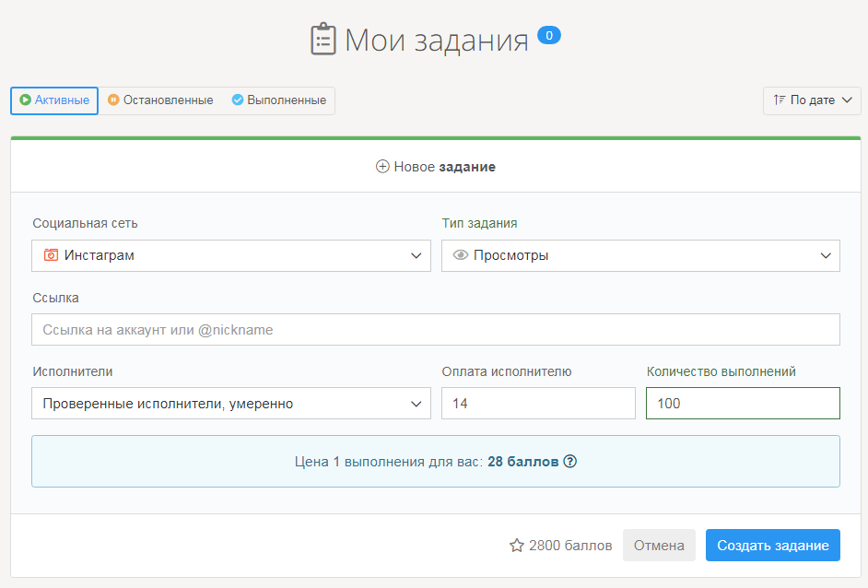Click the plus icon of Новое задание
Viewport: 868px width, 588px height.
tap(382, 167)
